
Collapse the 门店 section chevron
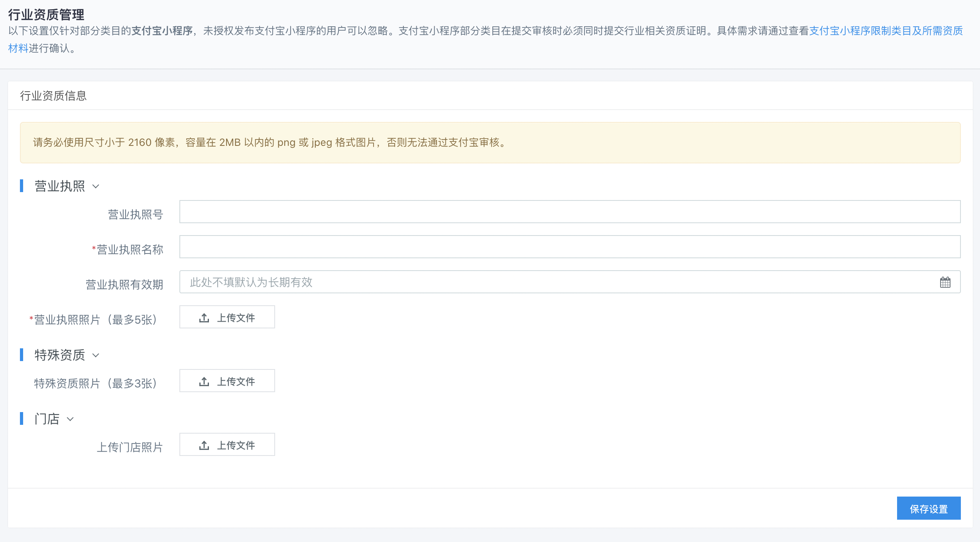tap(70, 419)
